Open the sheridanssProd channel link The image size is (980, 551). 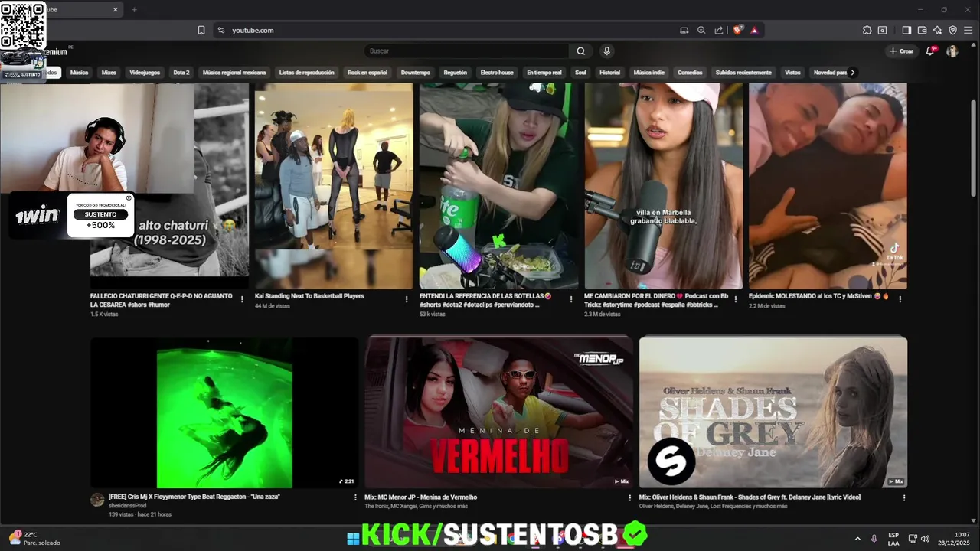coord(127,506)
